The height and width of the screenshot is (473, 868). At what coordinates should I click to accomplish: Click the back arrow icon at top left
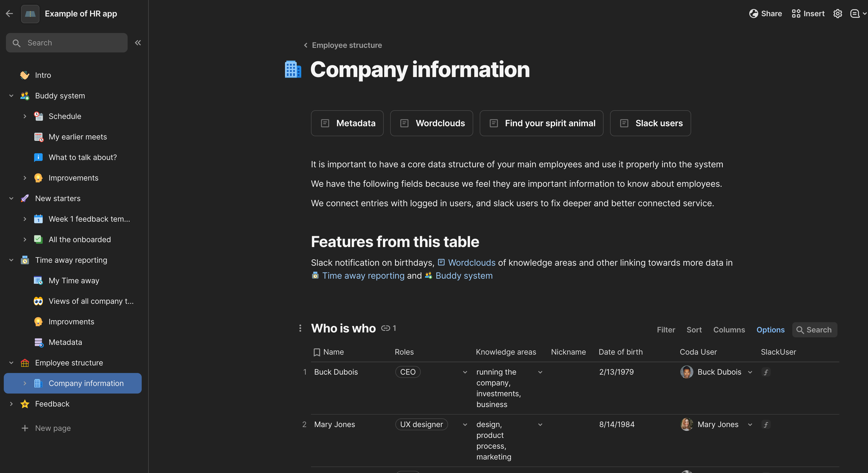9,14
